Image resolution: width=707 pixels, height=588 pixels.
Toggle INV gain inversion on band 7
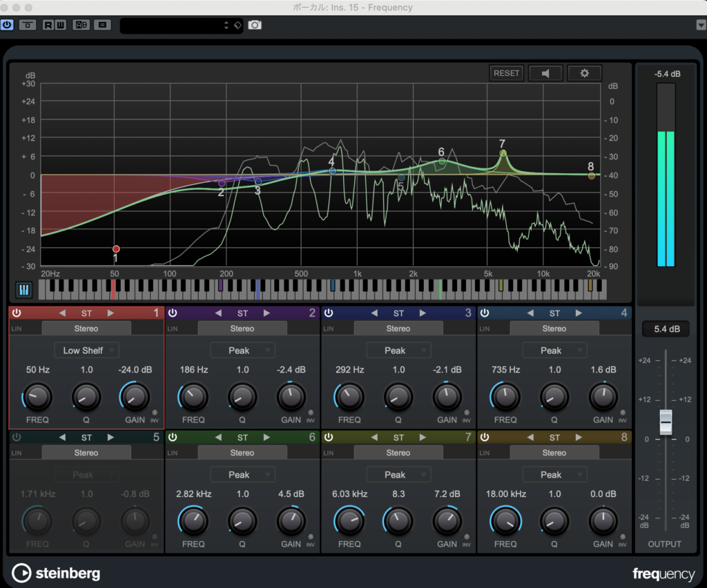pos(466,536)
